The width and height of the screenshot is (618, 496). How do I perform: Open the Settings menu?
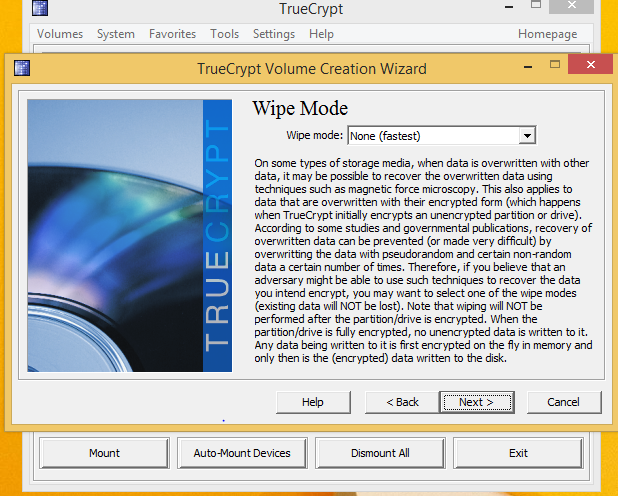tap(274, 34)
